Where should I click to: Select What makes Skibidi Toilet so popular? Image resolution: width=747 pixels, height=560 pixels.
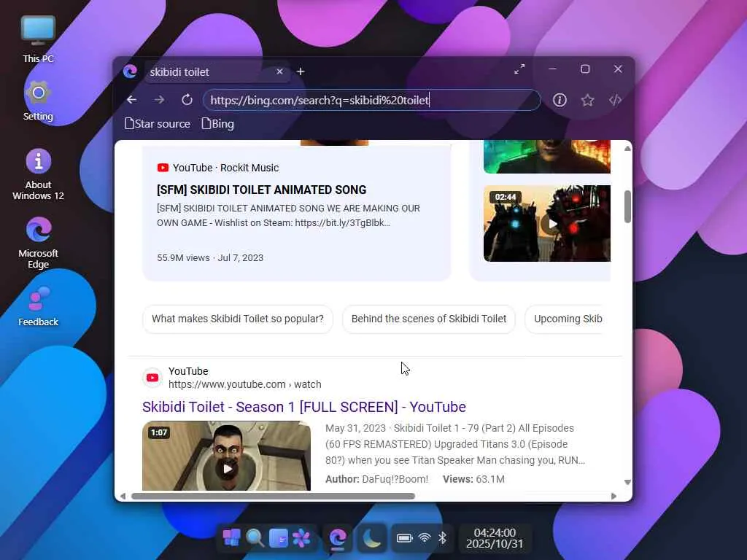pos(238,319)
